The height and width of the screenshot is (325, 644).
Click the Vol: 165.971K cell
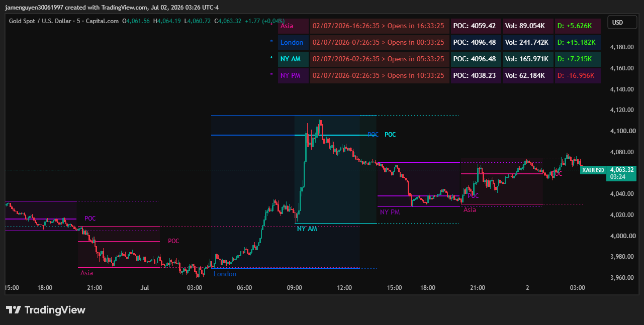[528, 59]
